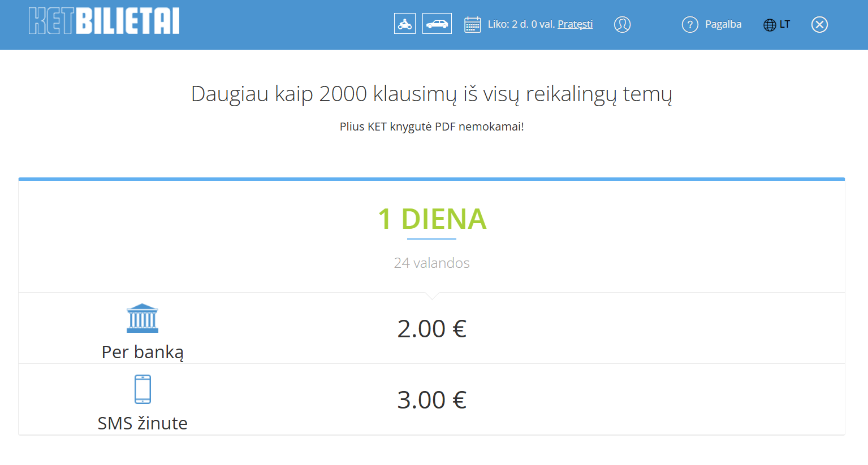The height and width of the screenshot is (465, 868).
Task: Click the Liko: 2 d. 0 val. remaining time
Action: coord(521,24)
